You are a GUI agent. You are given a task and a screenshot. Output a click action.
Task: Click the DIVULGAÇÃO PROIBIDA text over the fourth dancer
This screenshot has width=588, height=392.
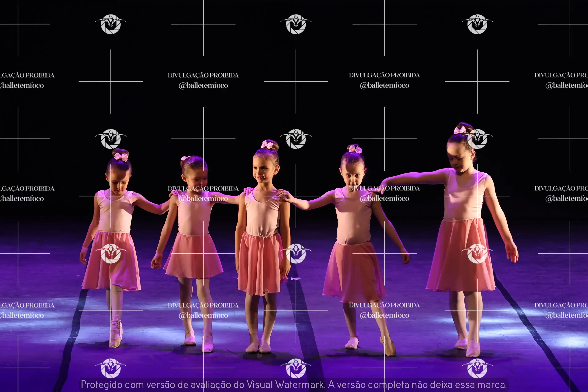tap(384, 188)
